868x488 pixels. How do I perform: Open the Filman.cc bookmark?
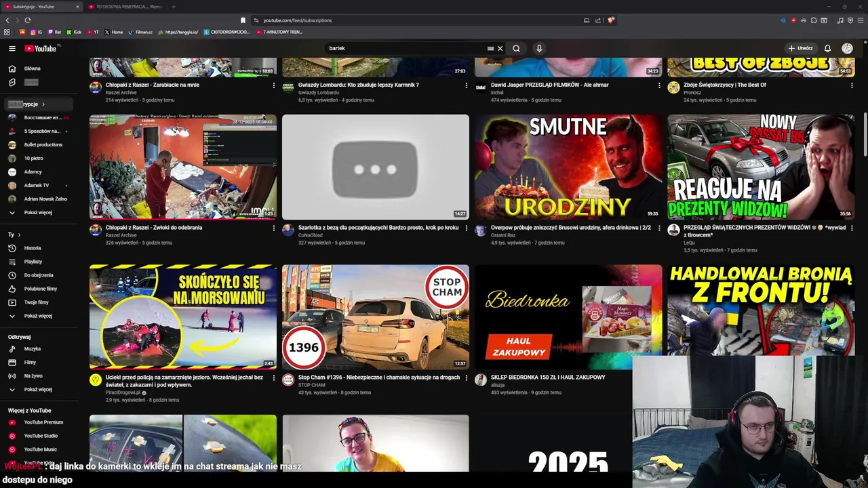click(140, 32)
